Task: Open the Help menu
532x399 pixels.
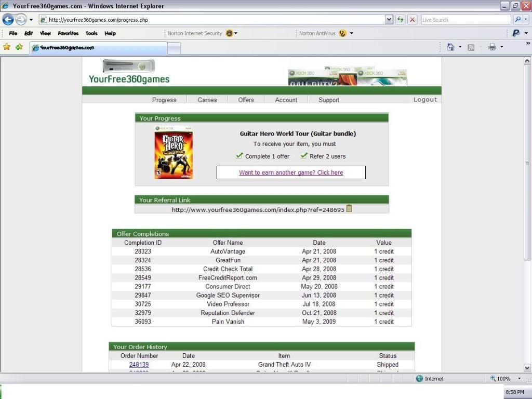Action: point(110,33)
